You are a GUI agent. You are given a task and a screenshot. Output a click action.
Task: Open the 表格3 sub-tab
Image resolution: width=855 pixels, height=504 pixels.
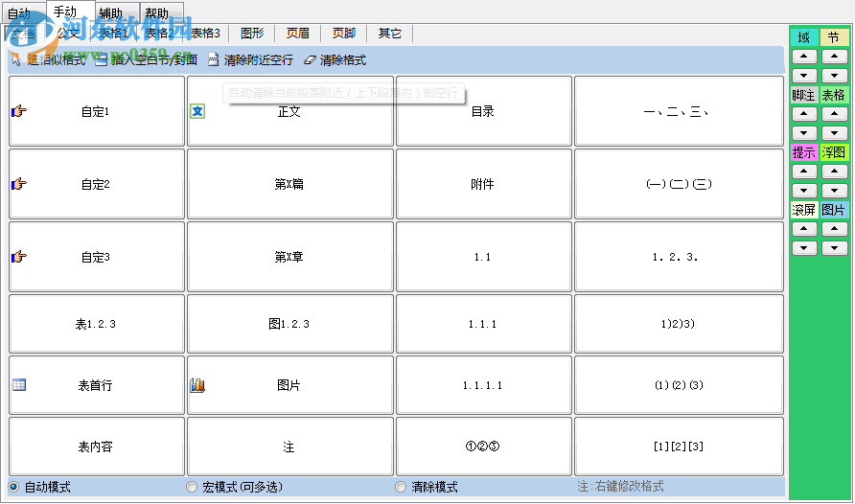(205, 34)
